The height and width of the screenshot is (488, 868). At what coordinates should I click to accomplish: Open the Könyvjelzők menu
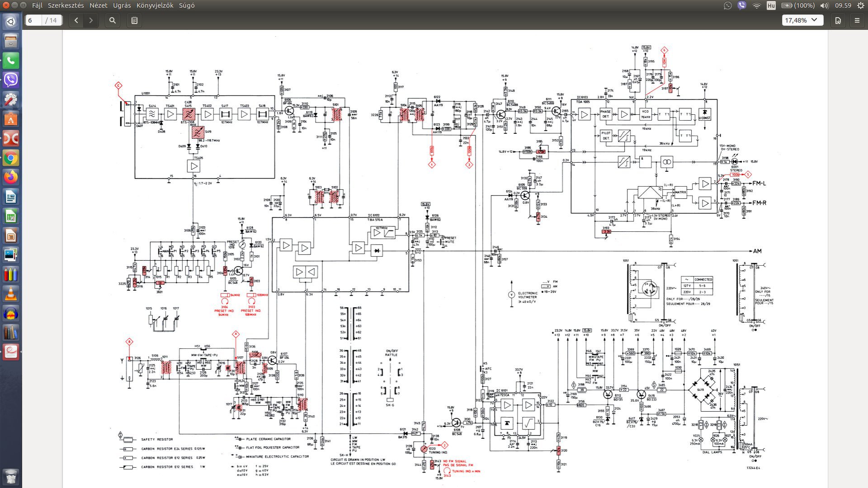(155, 5)
